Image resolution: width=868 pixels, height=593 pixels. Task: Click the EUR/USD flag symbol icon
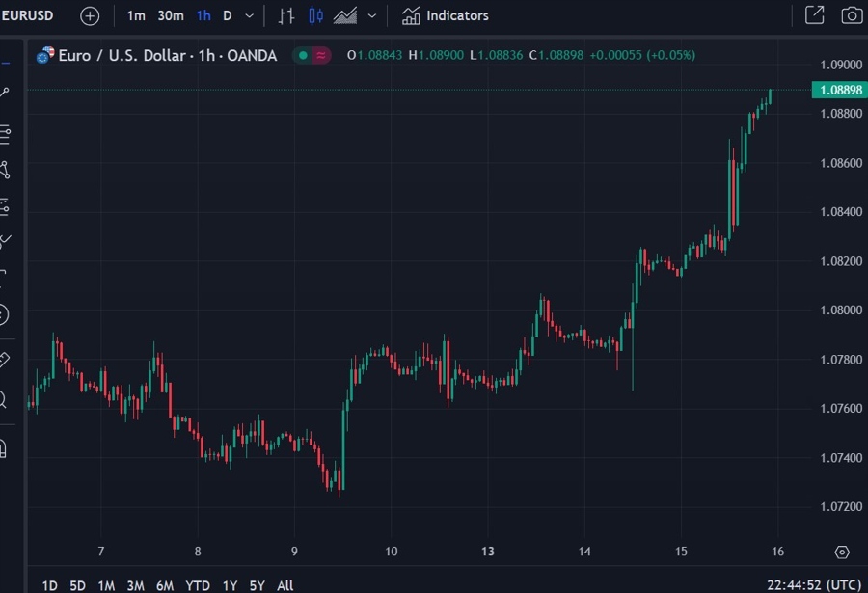coord(45,55)
